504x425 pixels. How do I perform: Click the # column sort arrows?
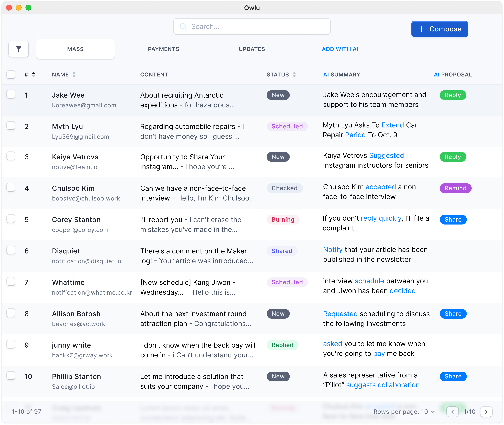(x=33, y=74)
